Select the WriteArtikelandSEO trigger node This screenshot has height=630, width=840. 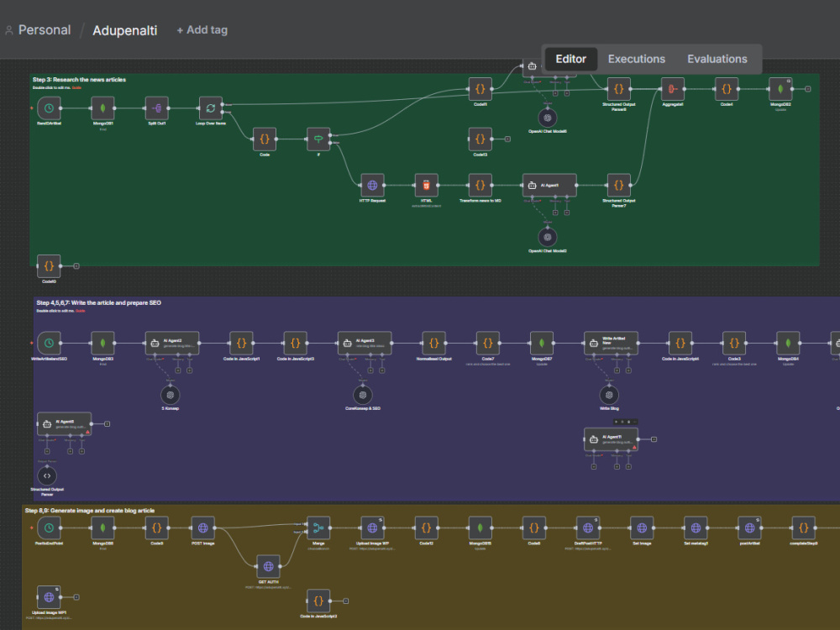[x=49, y=344]
